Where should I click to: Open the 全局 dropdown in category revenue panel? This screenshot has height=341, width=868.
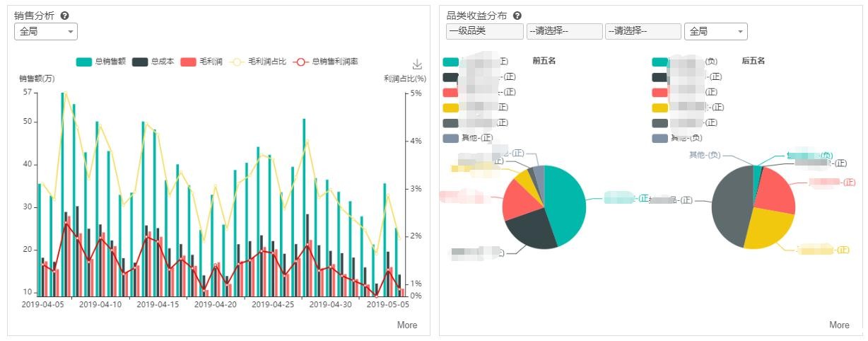tap(715, 32)
